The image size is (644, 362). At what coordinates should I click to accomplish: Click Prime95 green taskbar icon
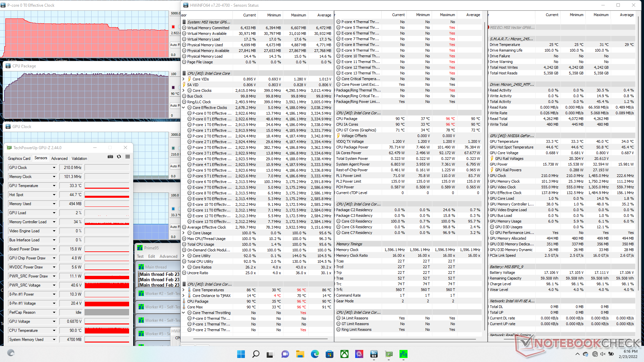pyautogui.click(x=404, y=354)
